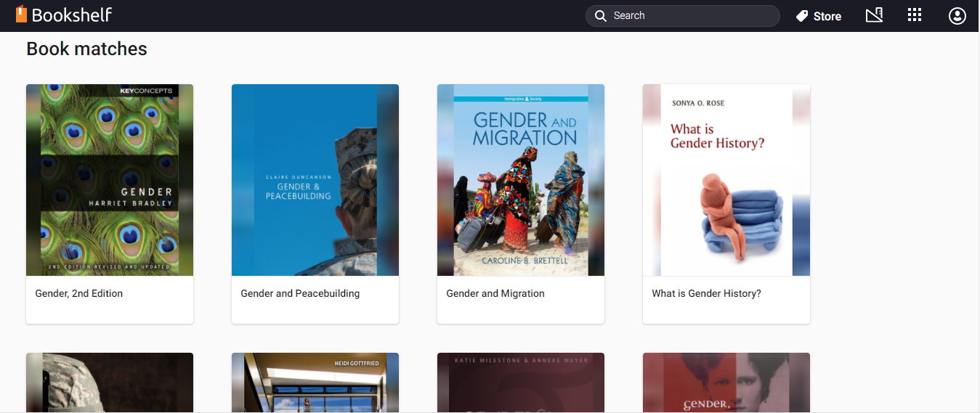The width and height of the screenshot is (980, 413).
Task: Open the Heidi Gottfried book cover
Action: click(315, 383)
